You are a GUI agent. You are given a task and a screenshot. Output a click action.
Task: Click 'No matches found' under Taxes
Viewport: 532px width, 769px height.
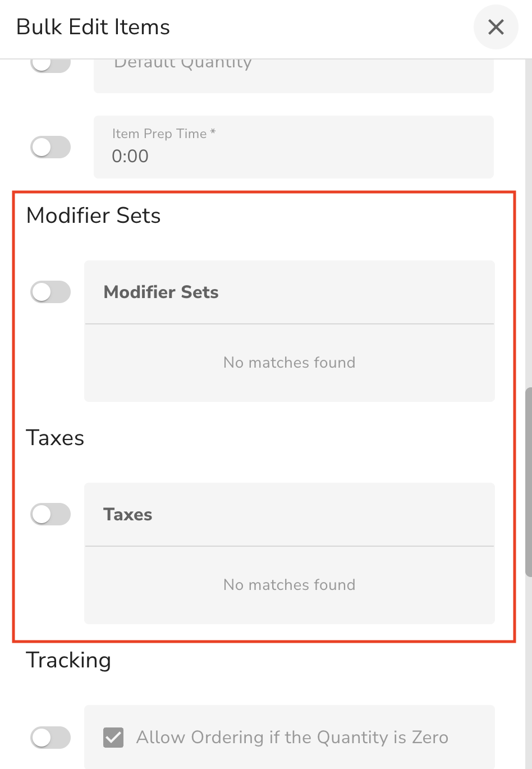click(x=289, y=585)
